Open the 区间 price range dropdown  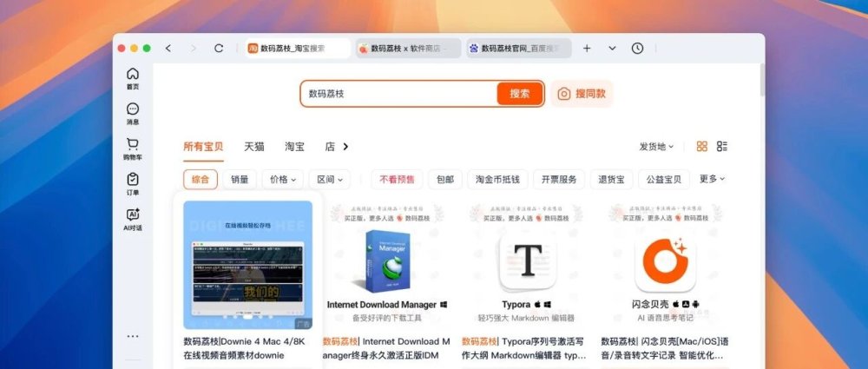pyautogui.click(x=329, y=180)
